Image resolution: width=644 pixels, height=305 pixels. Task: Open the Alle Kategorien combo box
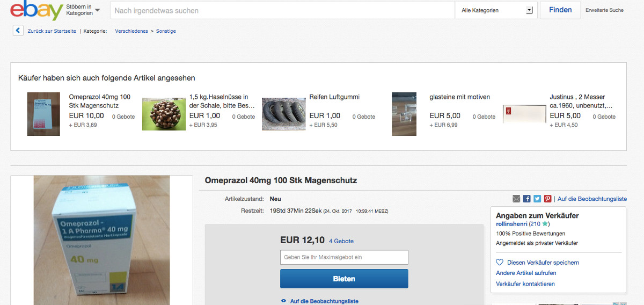click(496, 10)
